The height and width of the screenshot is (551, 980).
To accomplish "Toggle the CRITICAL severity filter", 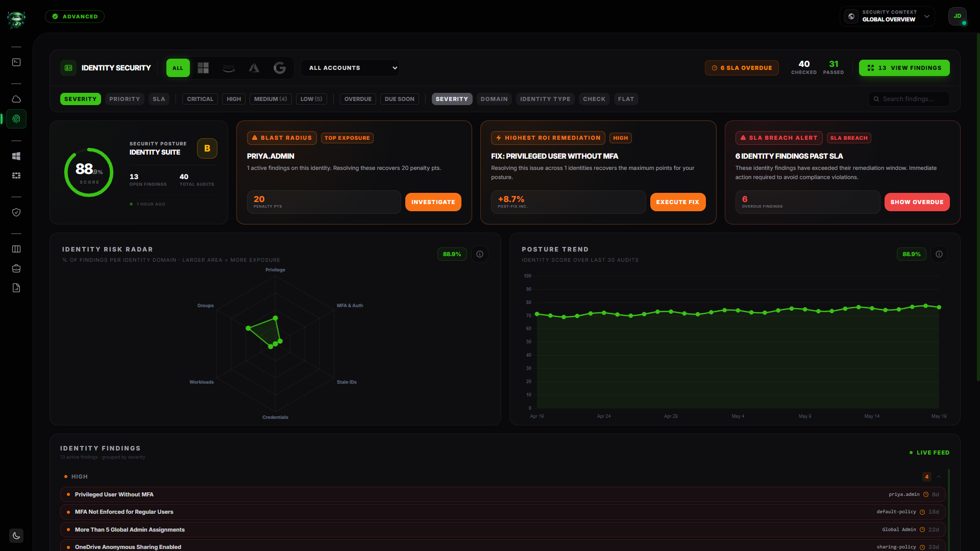I will click(x=200, y=99).
